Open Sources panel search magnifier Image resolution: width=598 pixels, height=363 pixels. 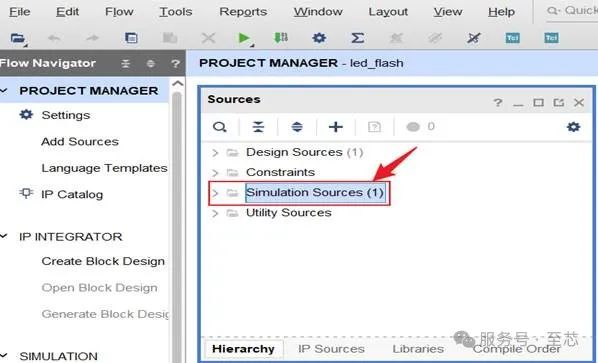coord(220,127)
